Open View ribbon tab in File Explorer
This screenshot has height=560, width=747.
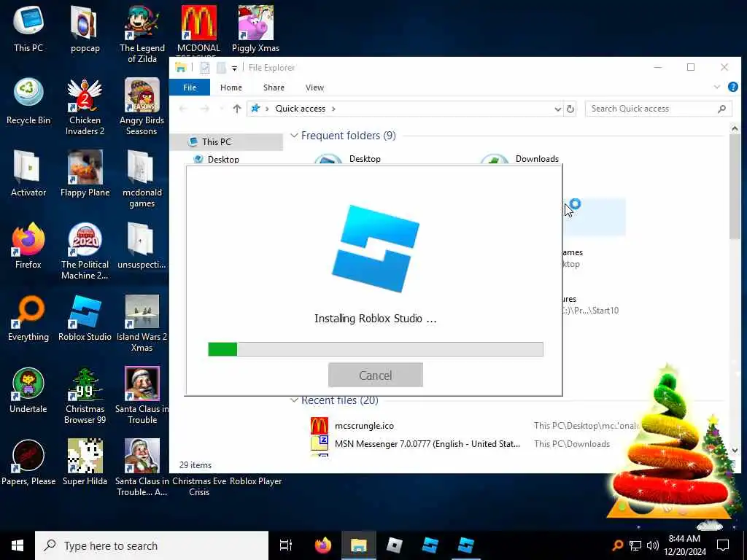point(314,87)
